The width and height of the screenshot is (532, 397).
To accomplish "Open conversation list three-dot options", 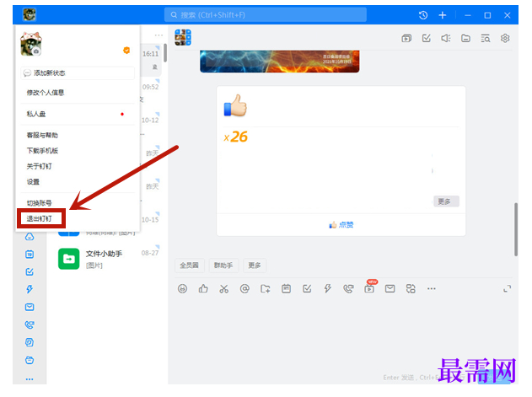I will point(159,35).
